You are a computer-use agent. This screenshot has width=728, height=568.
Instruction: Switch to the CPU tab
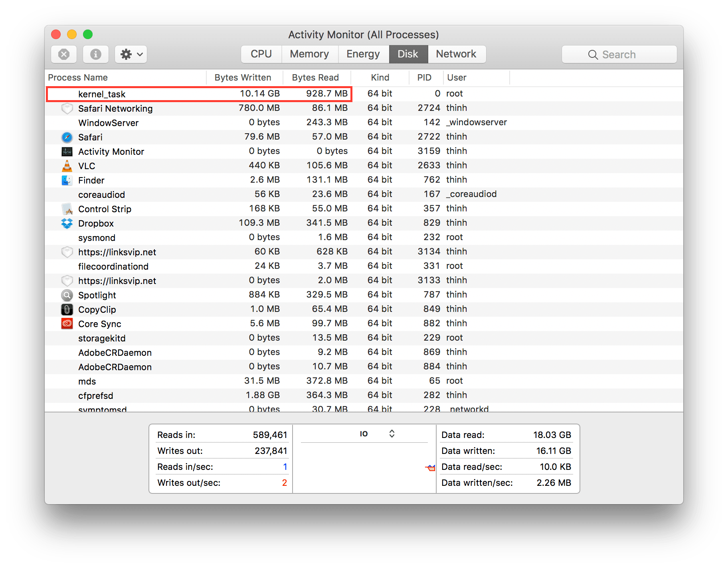click(261, 54)
